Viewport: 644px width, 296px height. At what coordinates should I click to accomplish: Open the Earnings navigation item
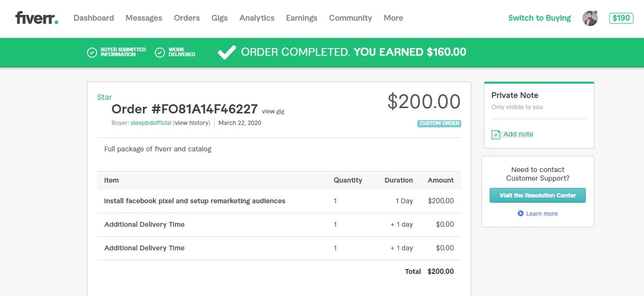(302, 18)
